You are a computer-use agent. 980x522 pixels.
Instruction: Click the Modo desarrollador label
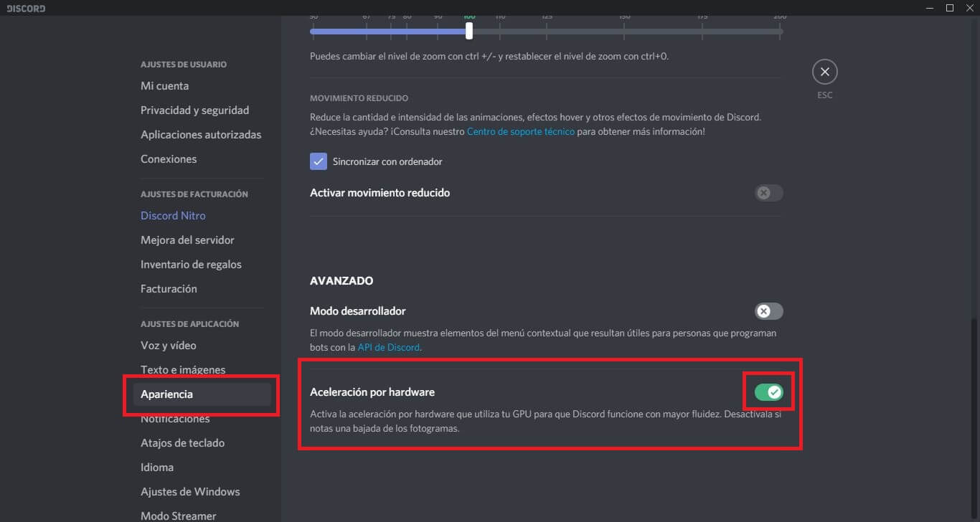[x=358, y=311]
